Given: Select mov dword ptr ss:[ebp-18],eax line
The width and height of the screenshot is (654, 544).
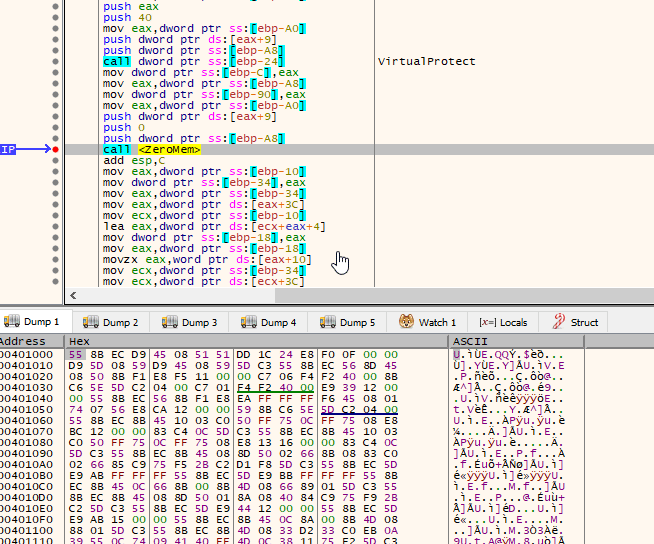Looking at the screenshot, I should pos(204,237).
